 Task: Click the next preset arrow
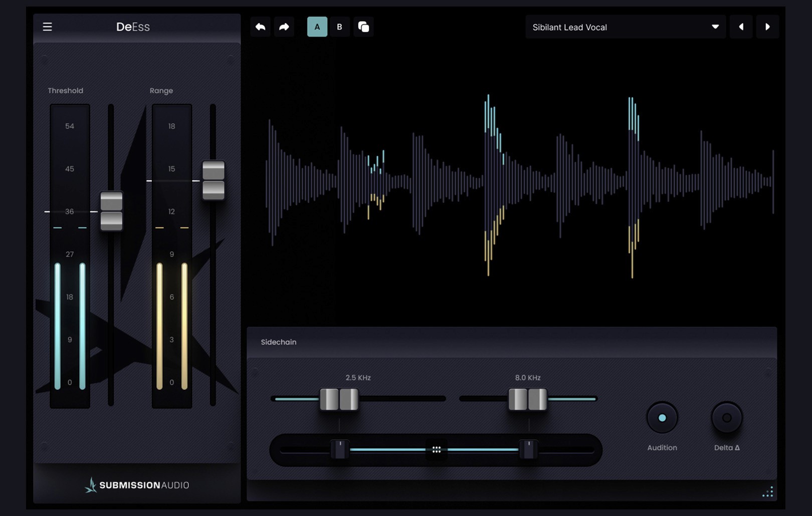pyautogui.click(x=767, y=27)
